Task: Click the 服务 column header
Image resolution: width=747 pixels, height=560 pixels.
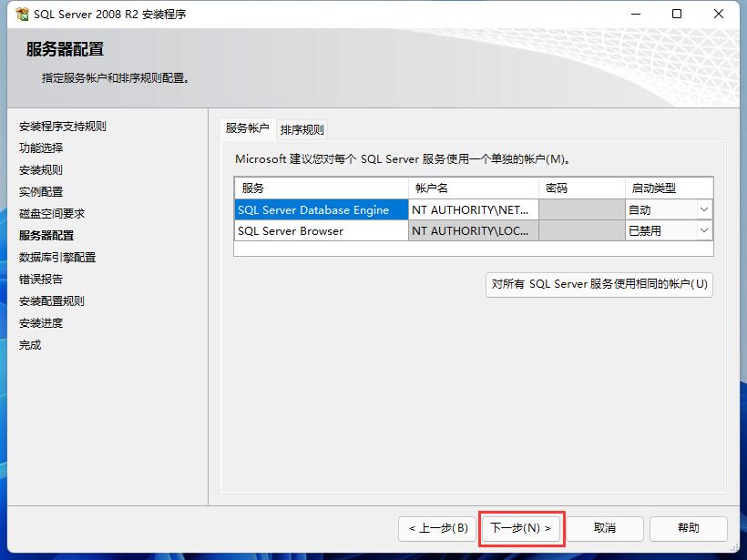Action: 322,188
